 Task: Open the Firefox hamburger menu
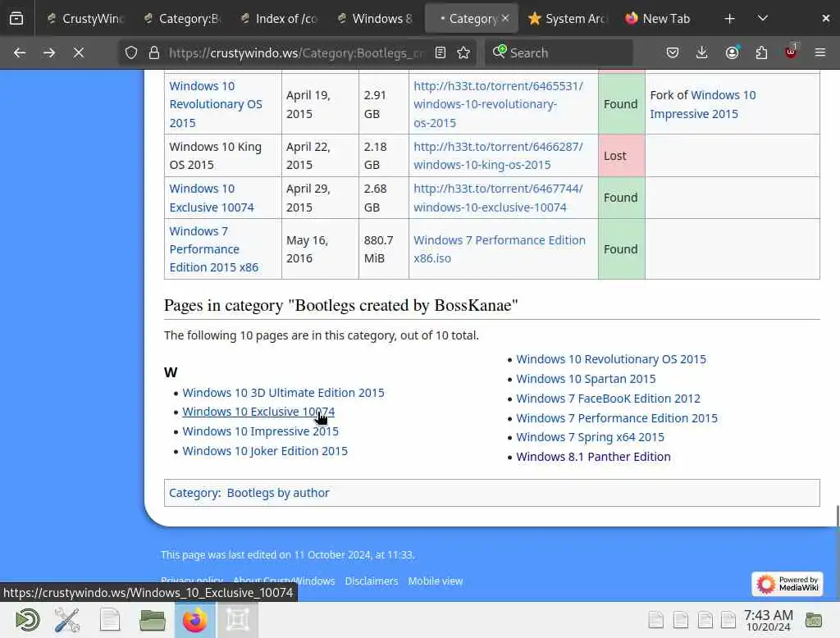820,52
